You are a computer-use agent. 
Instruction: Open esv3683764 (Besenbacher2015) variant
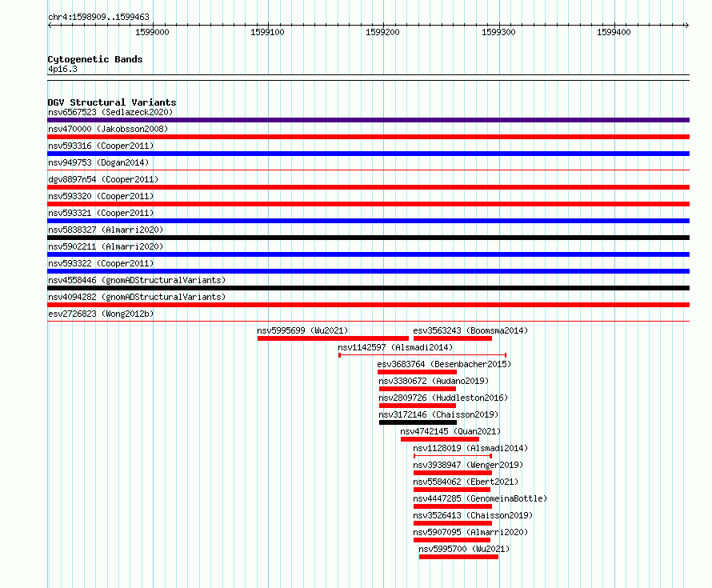[x=444, y=364]
